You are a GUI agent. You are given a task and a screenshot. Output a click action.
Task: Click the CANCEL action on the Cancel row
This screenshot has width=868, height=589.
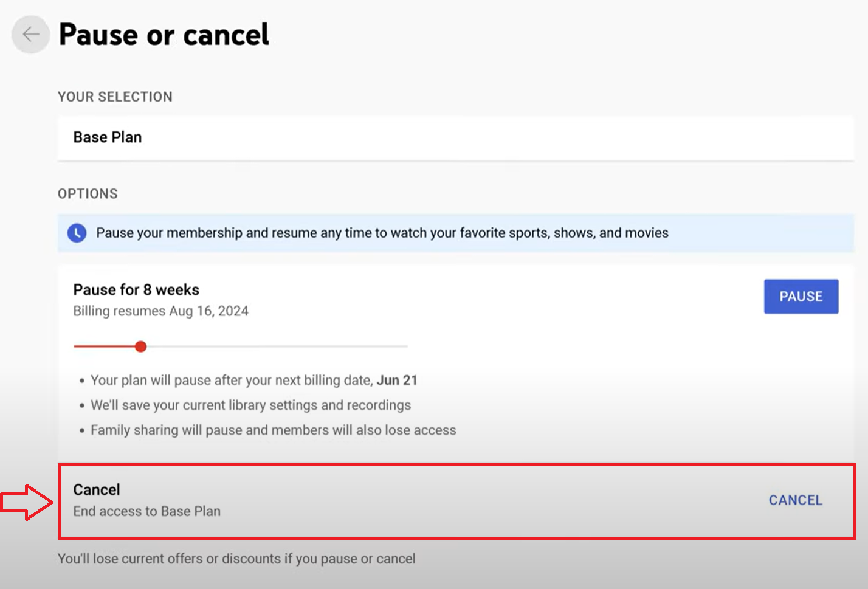coord(795,500)
